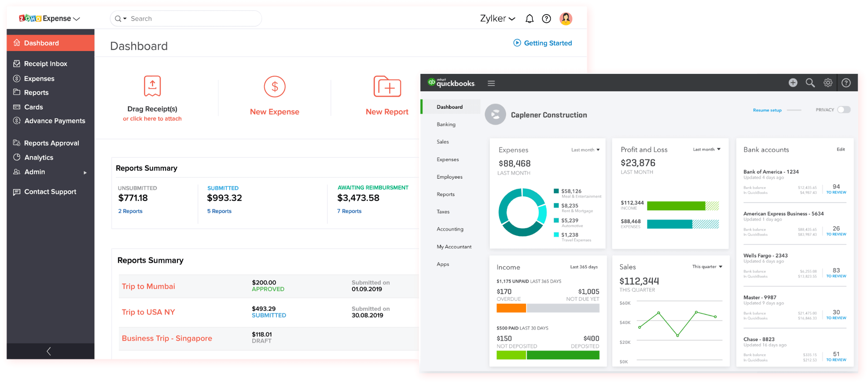868x383 pixels.
Task: Click the QuickBooks logo
Action: [x=452, y=82]
